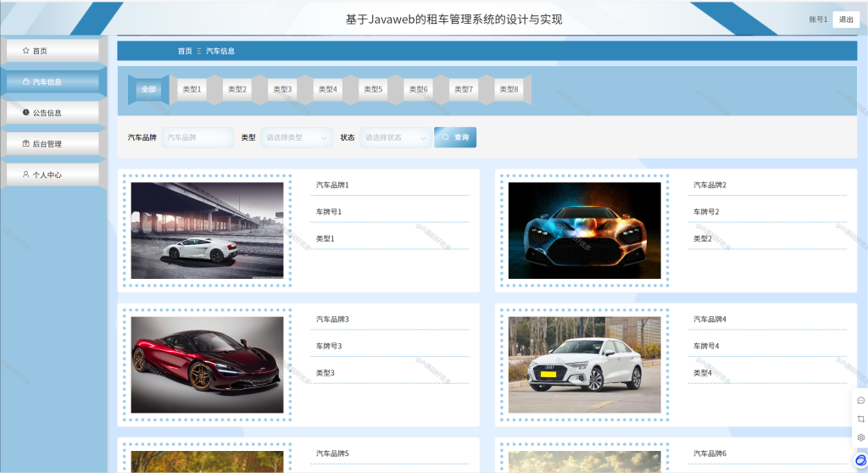Click the 查询 search button
The height and width of the screenshot is (473, 868).
[x=455, y=137]
